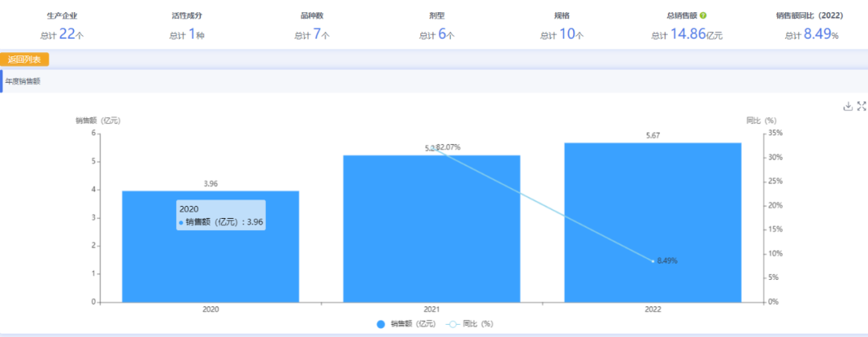Click the green help icon beside 总销售额
The height and width of the screenshot is (337, 868).
[x=703, y=15]
